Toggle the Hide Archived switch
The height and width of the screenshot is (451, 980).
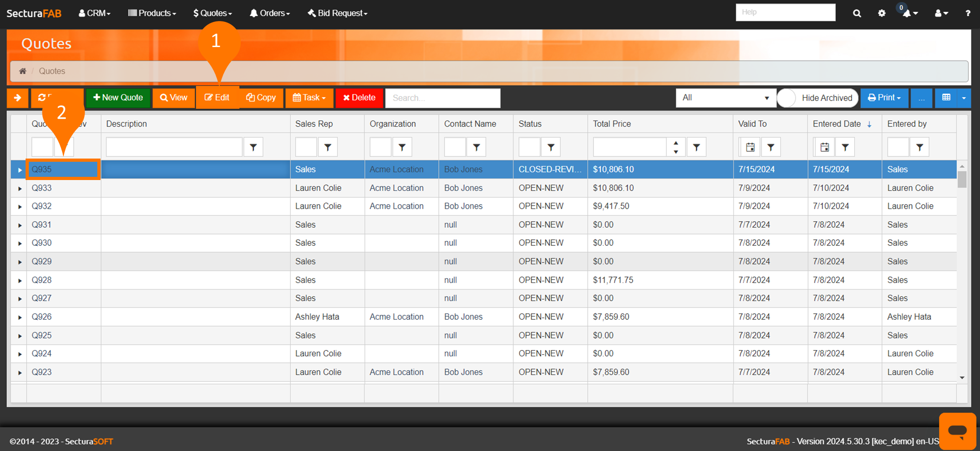[788, 98]
